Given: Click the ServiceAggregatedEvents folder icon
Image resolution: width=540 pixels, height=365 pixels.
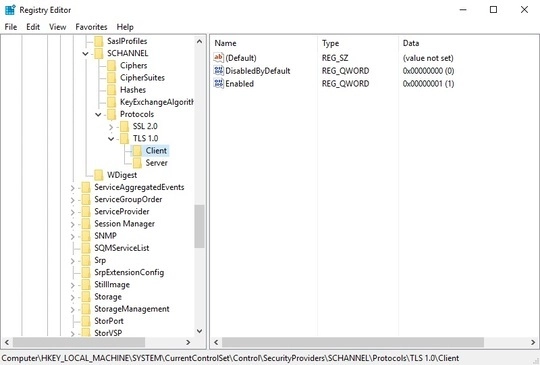Looking at the screenshot, I should (86, 187).
